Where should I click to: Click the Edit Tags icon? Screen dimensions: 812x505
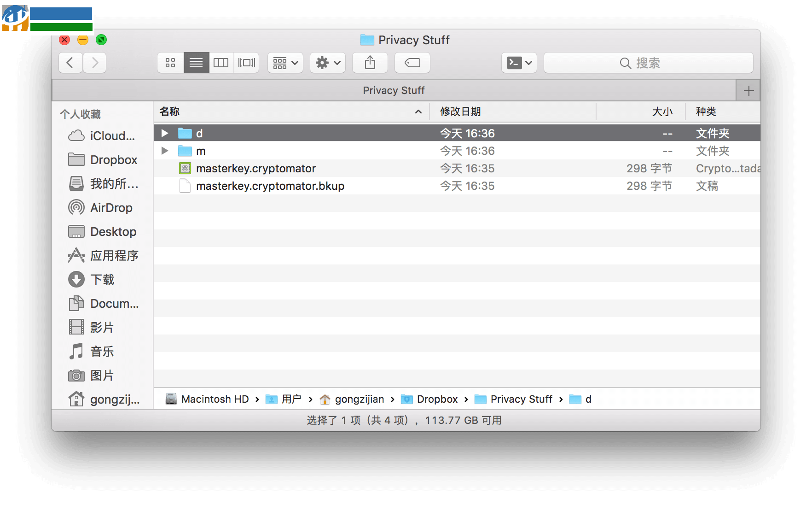[x=412, y=63]
